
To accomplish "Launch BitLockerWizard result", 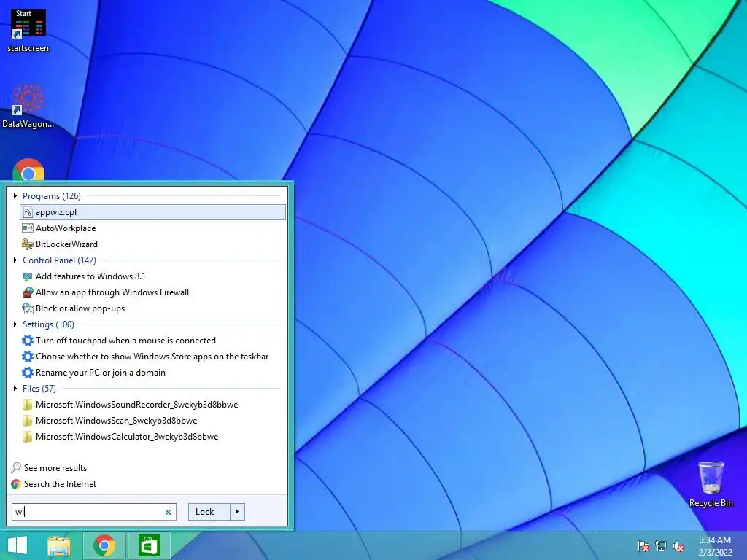I will coord(153,244).
